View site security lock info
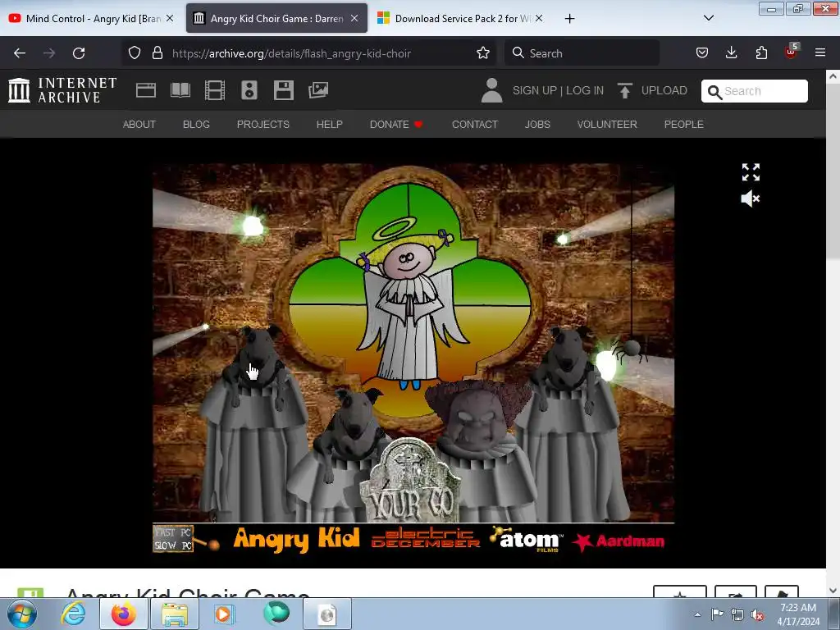This screenshot has height=630, width=840. pyautogui.click(x=157, y=52)
